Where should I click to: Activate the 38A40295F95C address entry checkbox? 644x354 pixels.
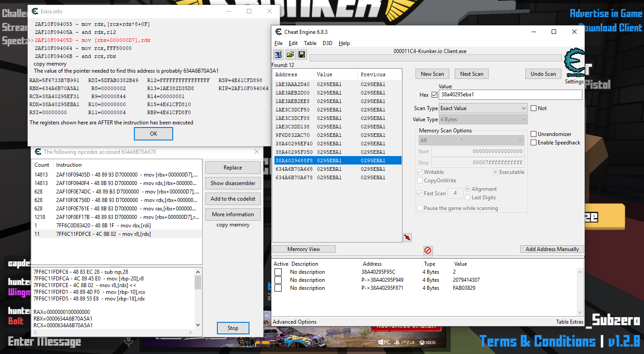coord(278,272)
